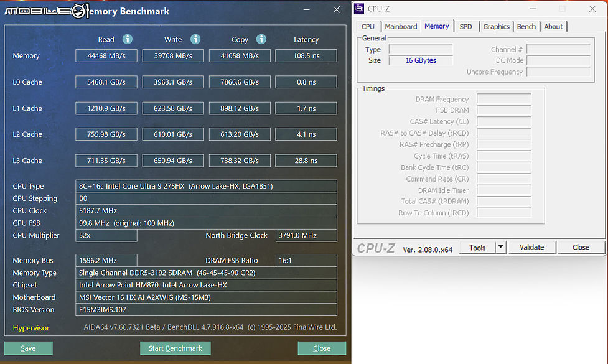Switch to the CPU tab in CPU-Z

(x=368, y=26)
